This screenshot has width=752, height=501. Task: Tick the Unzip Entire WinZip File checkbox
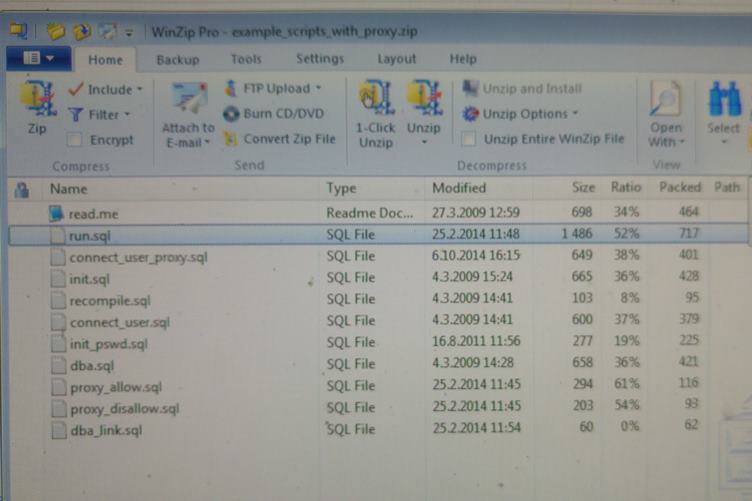point(469,140)
